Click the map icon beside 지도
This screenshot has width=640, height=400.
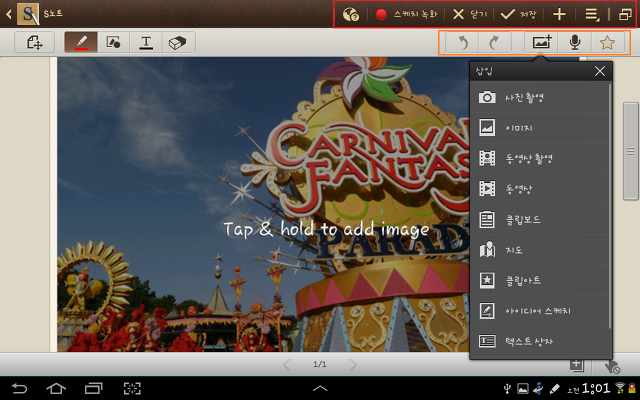point(487,249)
